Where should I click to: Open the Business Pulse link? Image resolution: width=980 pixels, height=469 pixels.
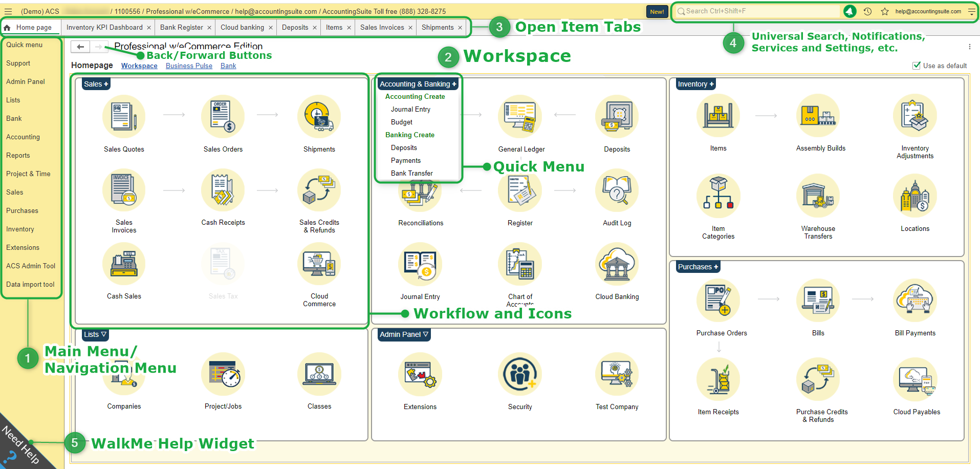189,66
